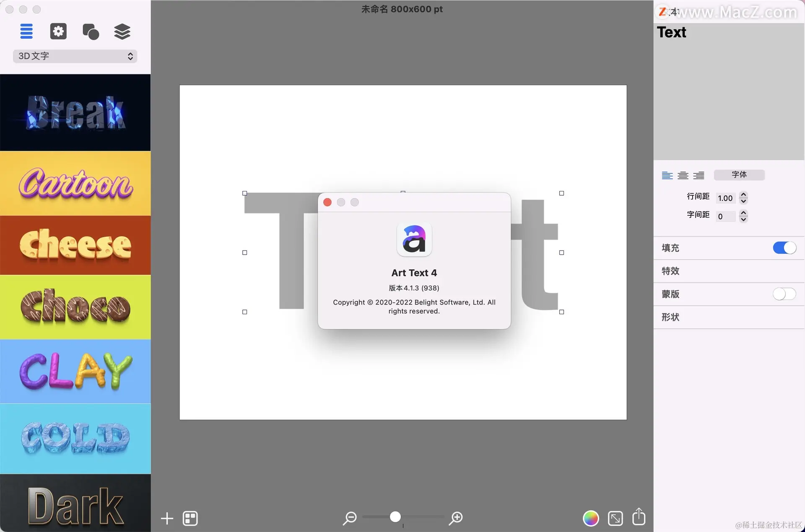
Task: Open the templates grid icon
Action: point(190,518)
